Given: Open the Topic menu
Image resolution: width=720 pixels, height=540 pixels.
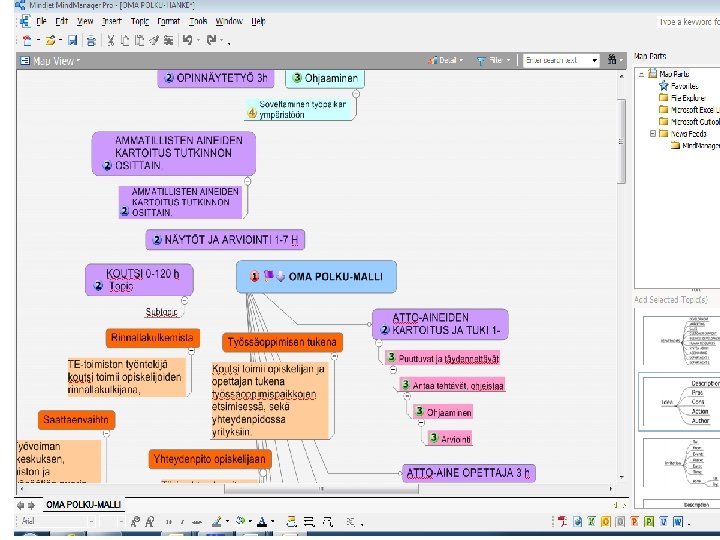Looking at the screenshot, I should [140, 21].
